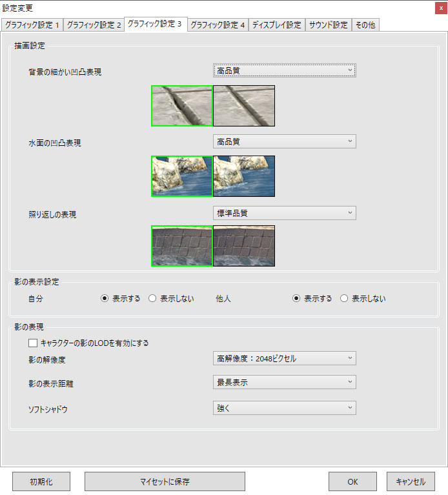448x495 pixels.
Task: Click the 初期化 button
Action: (x=41, y=481)
